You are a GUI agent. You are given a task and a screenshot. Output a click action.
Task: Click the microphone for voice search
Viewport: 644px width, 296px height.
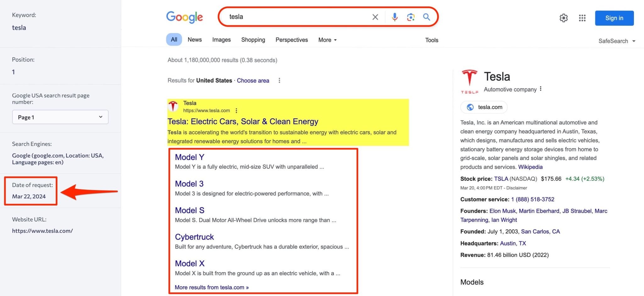tap(394, 17)
